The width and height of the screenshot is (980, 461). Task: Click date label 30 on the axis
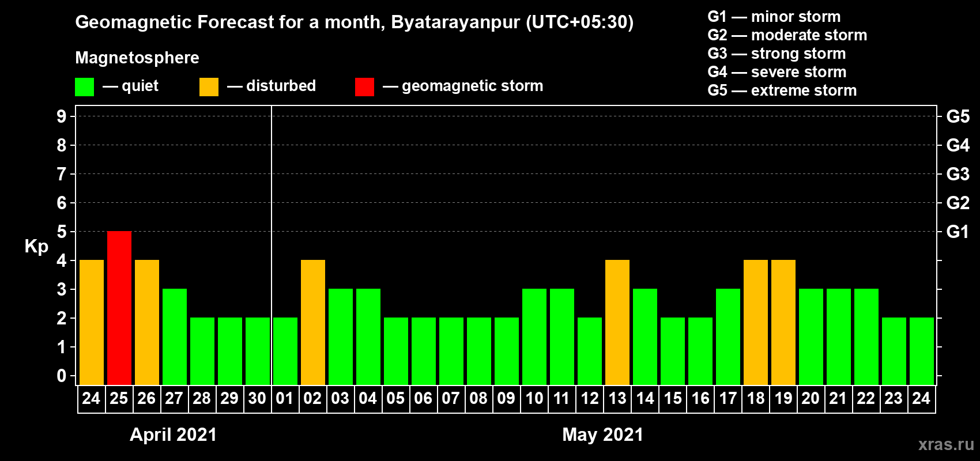pos(257,398)
